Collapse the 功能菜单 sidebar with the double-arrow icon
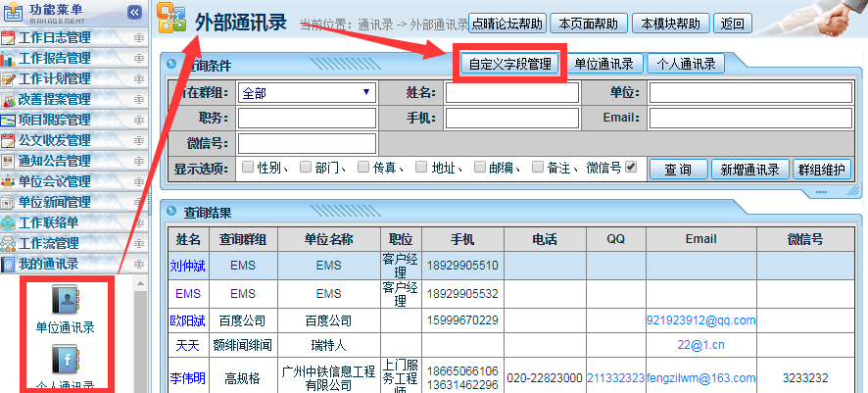This screenshot has height=393, width=868. coord(134,12)
